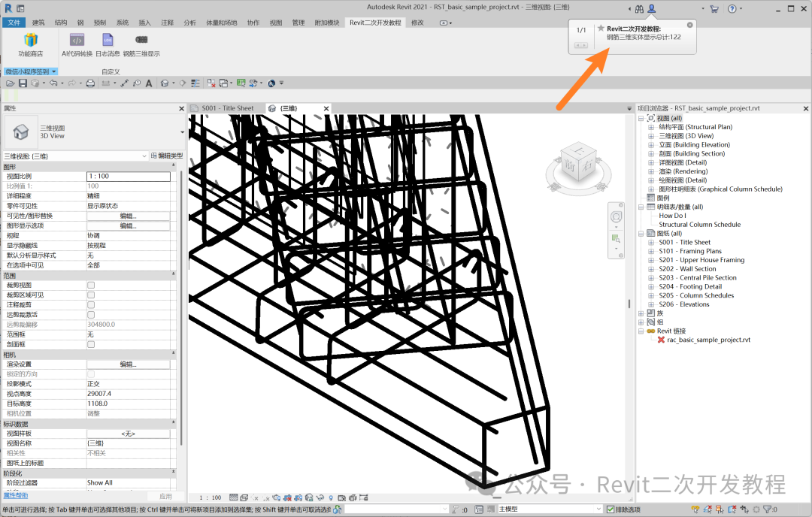Screen dimensions: 812x517
Task: Click the Open folder icon in quick access toolbar
Action: pyautogui.click(x=11, y=83)
